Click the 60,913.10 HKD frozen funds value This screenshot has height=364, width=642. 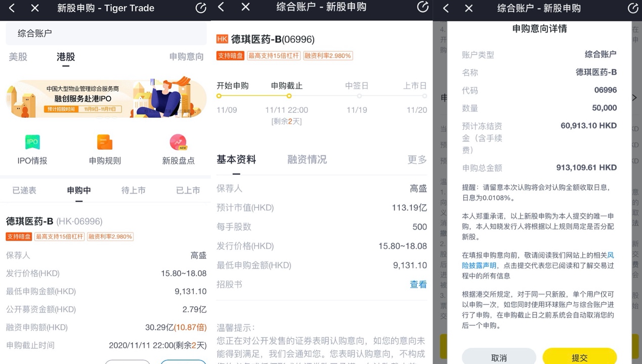[x=589, y=126]
